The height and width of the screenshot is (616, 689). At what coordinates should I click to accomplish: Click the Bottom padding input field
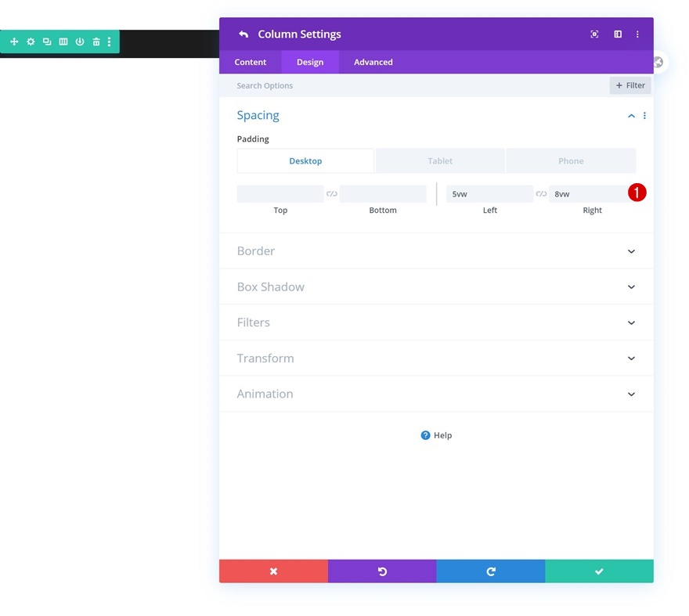pos(383,194)
